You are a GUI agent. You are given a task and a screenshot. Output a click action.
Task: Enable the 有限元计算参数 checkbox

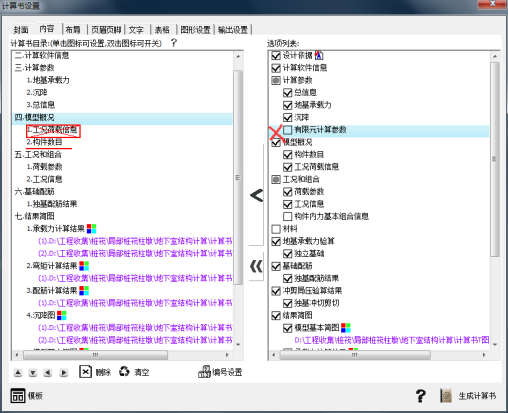287,130
